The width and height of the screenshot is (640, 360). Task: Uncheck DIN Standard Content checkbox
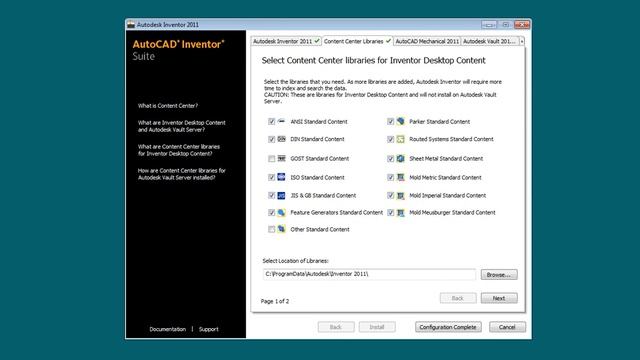[271, 140]
